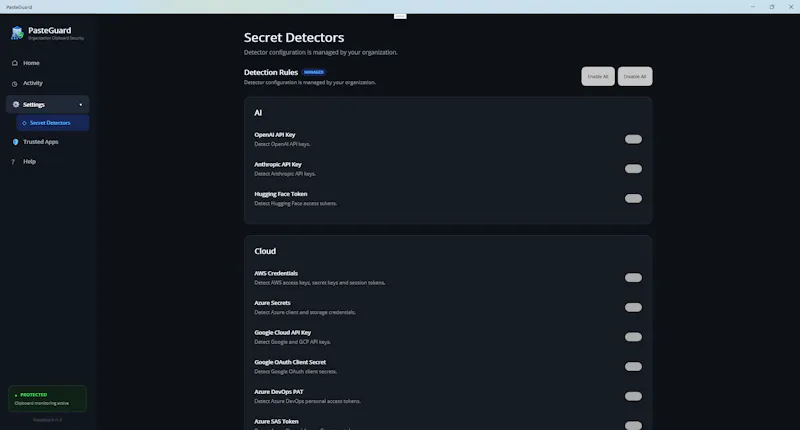Toggle the AWS Credentials detector
This screenshot has height=430, width=800.
(x=633, y=277)
